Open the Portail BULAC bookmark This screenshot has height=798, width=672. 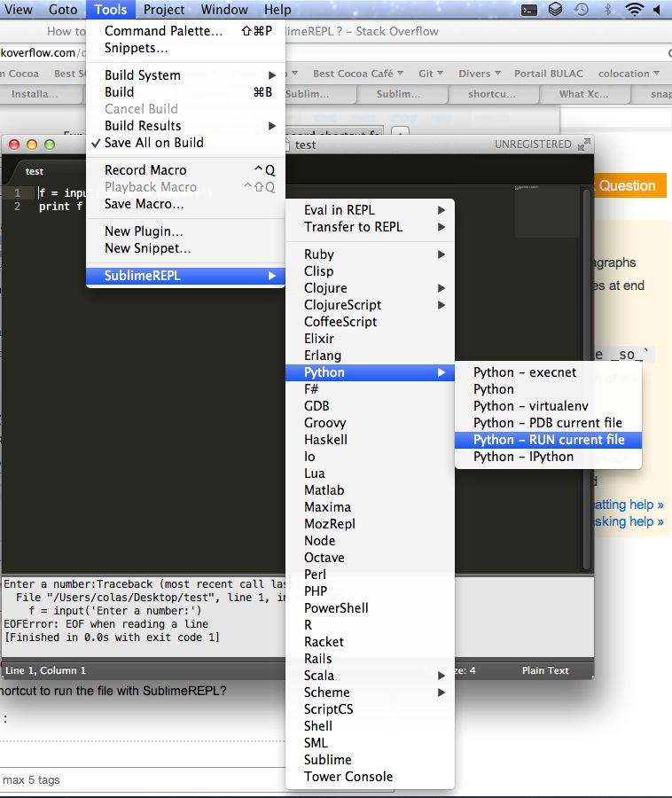pos(549,74)
